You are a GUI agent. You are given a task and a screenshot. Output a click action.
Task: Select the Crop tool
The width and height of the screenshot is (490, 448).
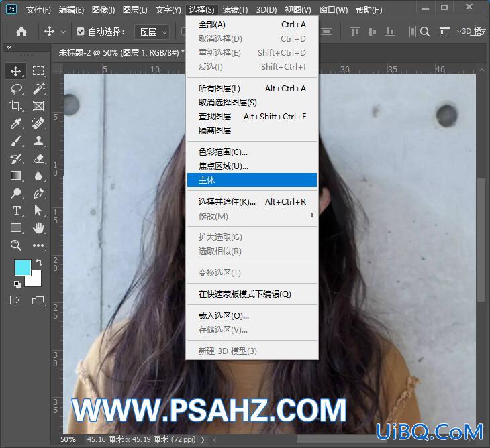(x=15, y=106)
